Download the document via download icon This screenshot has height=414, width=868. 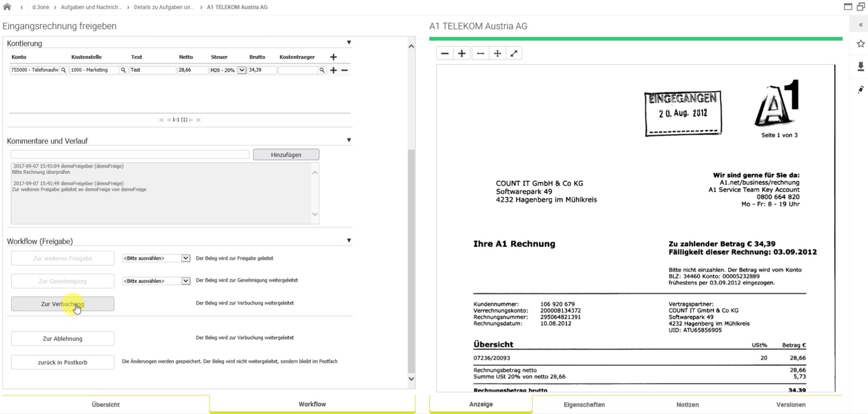tap(861, 67)
